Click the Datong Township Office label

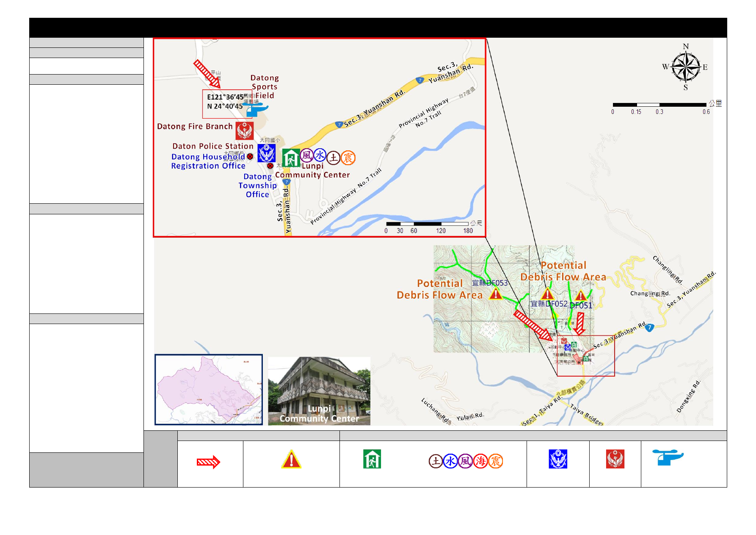(257, 186)
